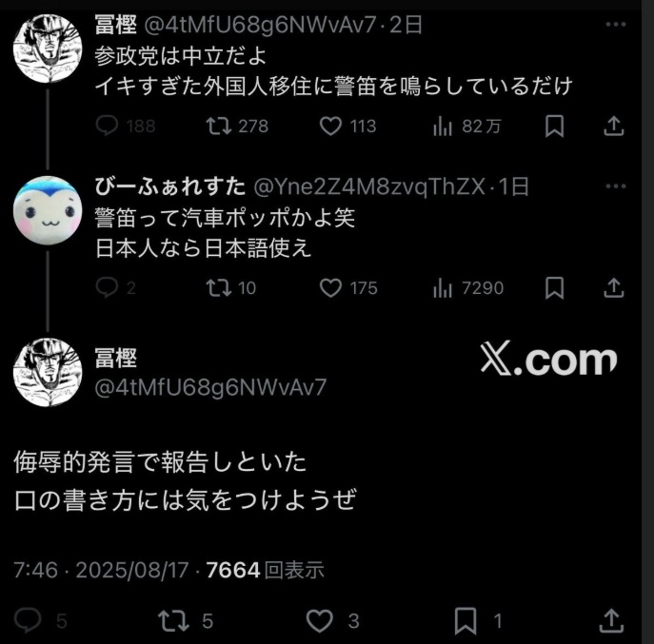Open more options on first tweet
654x644 pixels.
[x=616, y=24]
